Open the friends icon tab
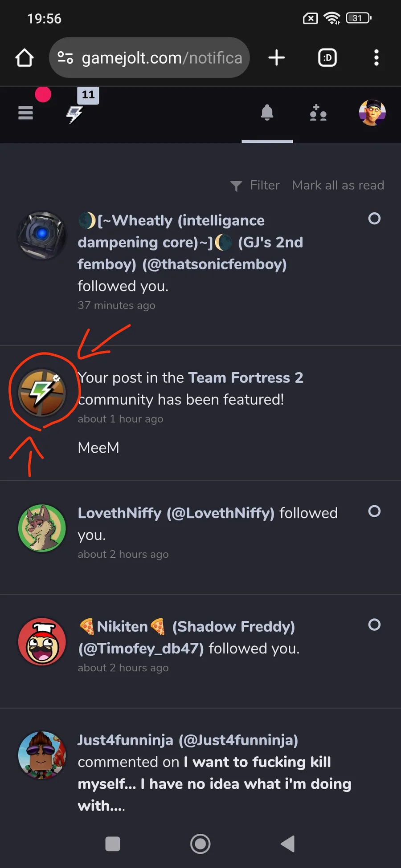The height and width of the screenshot is (868, 401). (x=318, y=113)
